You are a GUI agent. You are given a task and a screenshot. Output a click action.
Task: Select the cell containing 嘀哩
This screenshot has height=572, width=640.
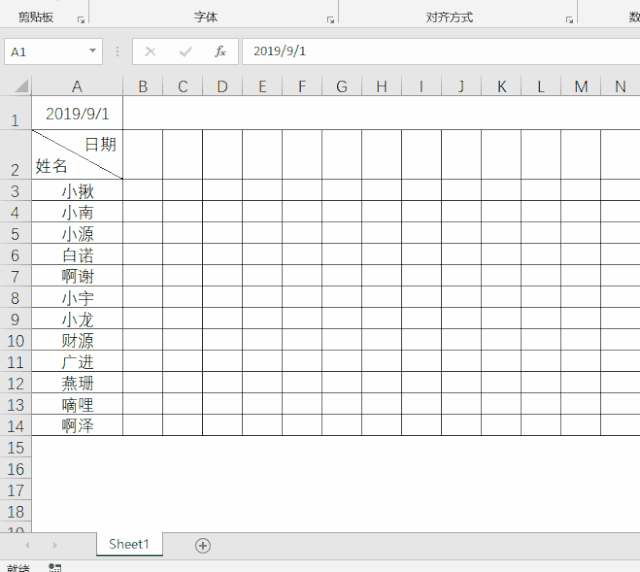tap(77, 404)
